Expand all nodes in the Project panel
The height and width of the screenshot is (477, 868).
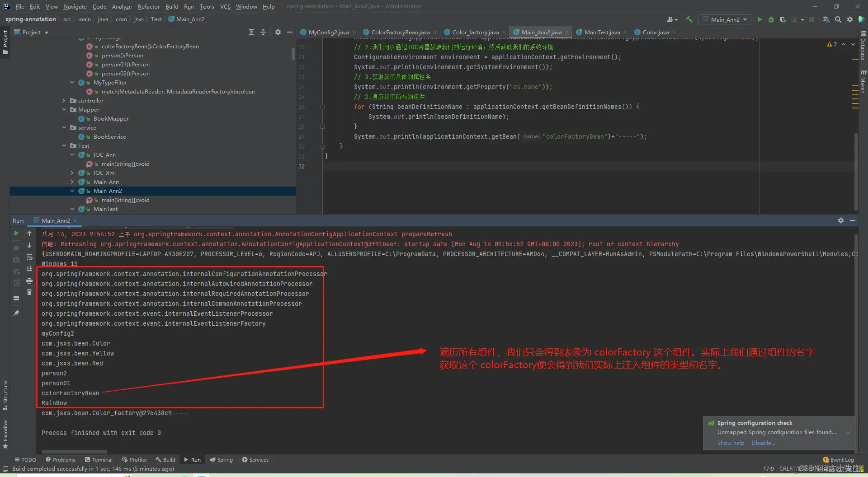(251, 32)
